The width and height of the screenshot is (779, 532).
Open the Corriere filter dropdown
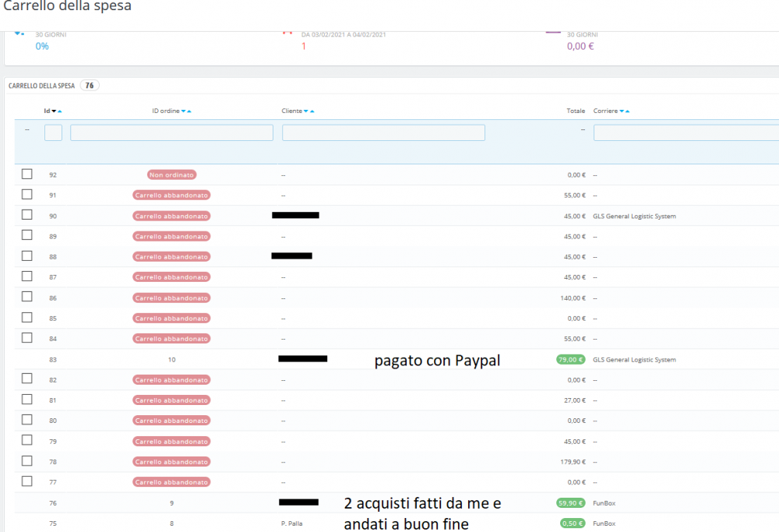[x=685, y=132]
